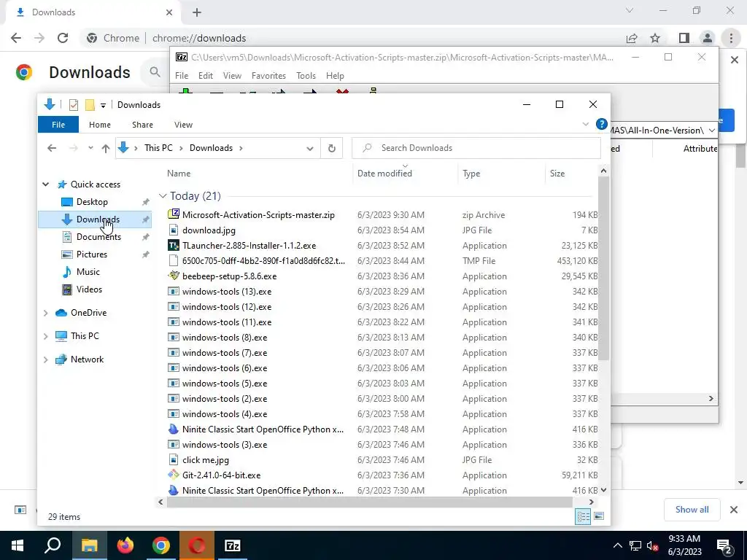747x560 pixels.
Task: Click the Explorer help question-mark icon
Action: pos(601,124)
